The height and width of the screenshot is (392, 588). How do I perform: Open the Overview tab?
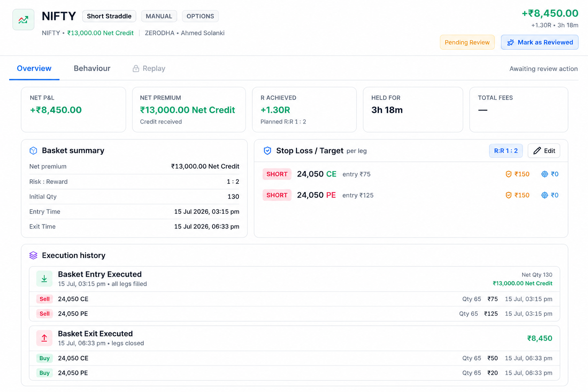(x=34, y=69)
